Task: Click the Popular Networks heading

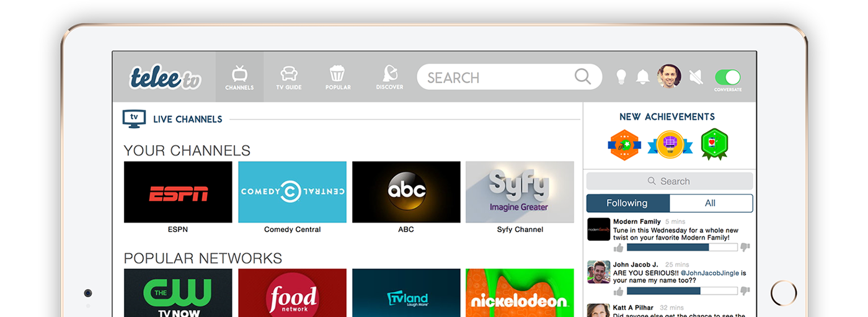Action: click(x=203, y=258)
